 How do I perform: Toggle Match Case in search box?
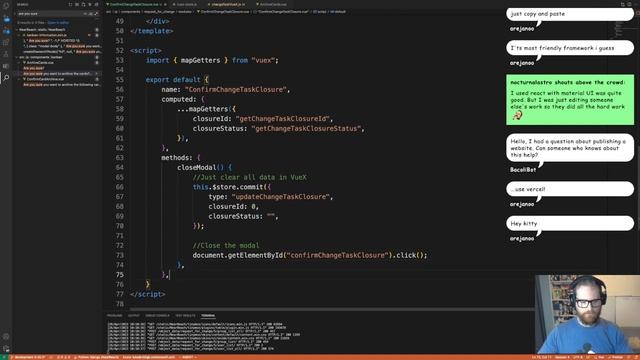click(85, 14)
